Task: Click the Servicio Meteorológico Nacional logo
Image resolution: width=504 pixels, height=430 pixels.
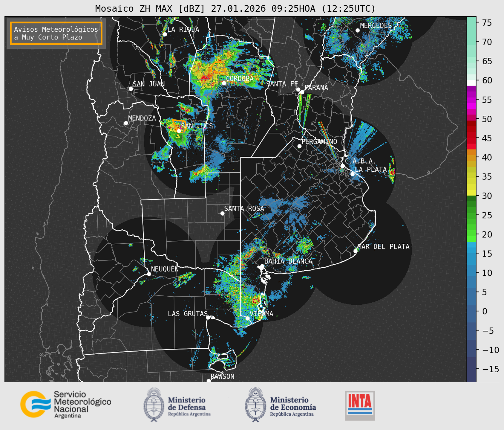Action: [x=65, y=404]
